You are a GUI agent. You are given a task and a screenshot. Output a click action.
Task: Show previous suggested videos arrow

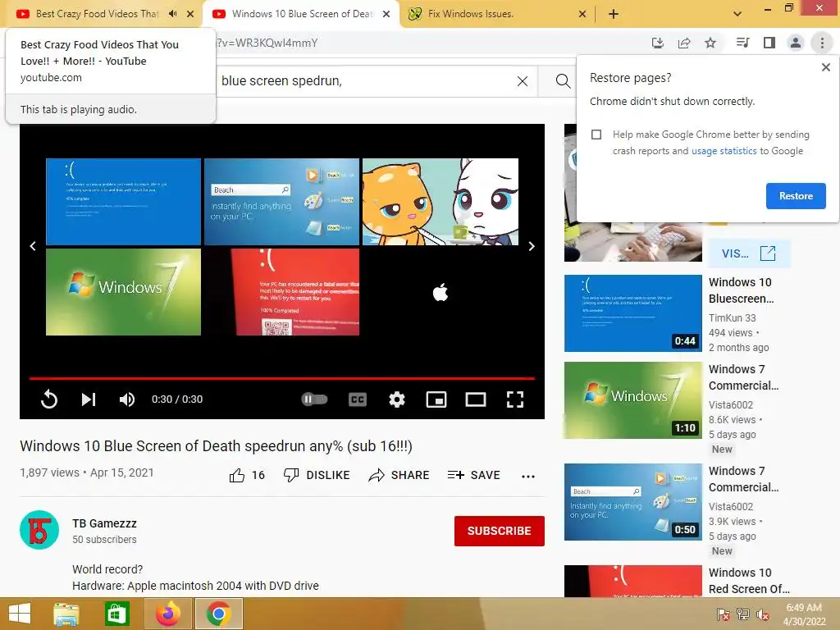point(33,246)
